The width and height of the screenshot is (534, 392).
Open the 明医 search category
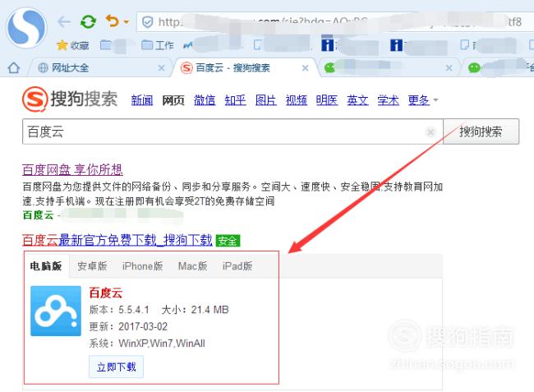[327, 100]
